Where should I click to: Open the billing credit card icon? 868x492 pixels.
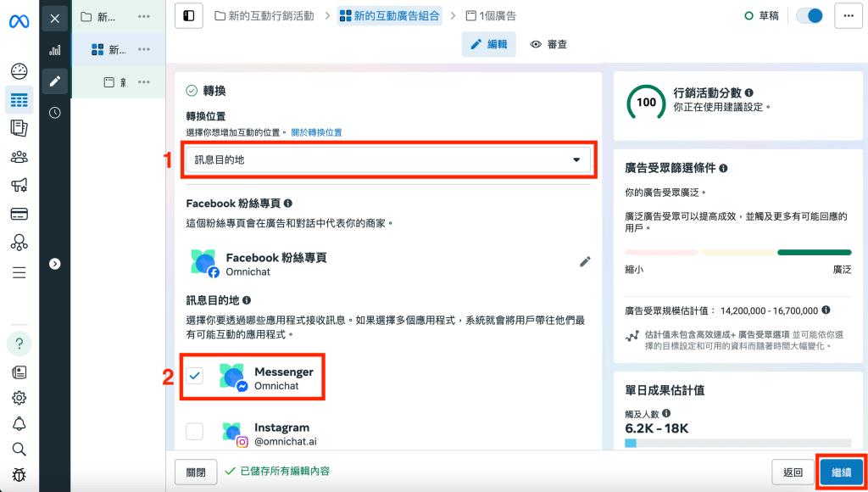pos(19,214)
